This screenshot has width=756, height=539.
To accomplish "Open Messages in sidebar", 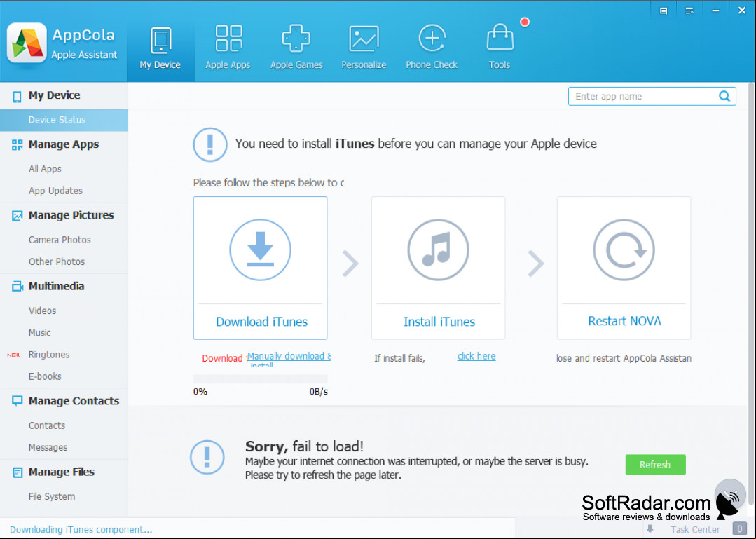I will tap(48, 447).
